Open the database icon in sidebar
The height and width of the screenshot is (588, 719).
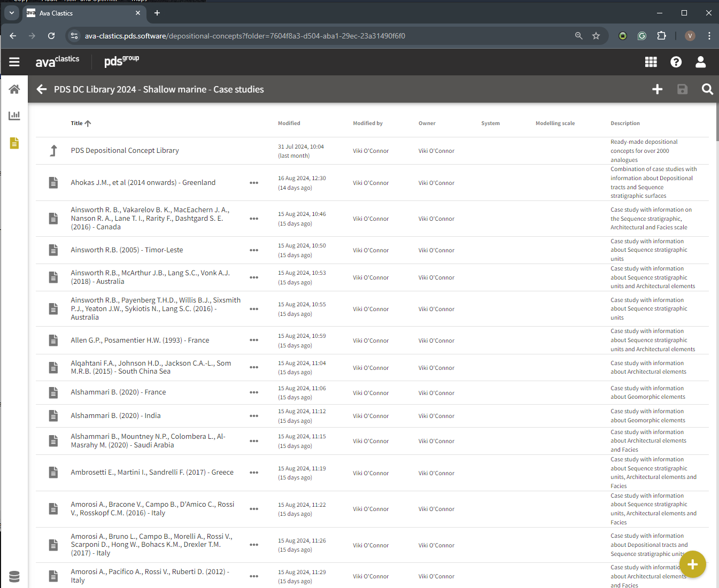[14, 576]
